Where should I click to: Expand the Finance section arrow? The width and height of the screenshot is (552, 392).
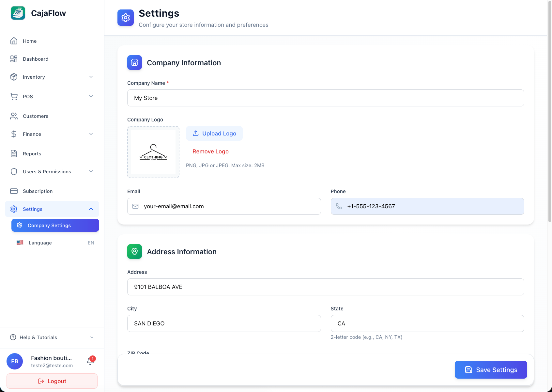pos(91,134)
